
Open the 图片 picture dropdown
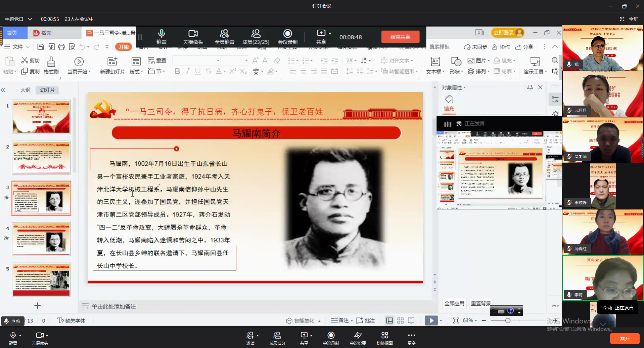pos(479,61)
